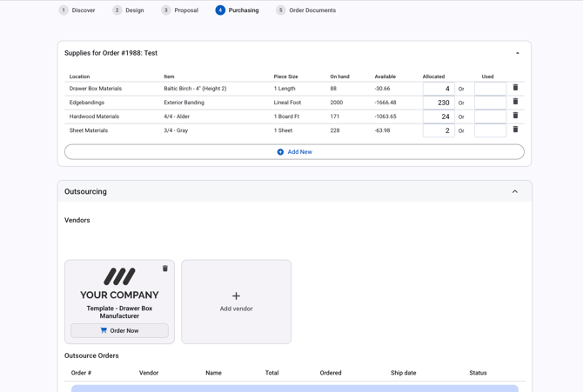The width and height of the screenshot is (583, 392).
Task: Delete the Baltic Birch supply row
Action: tap(515, 87)
